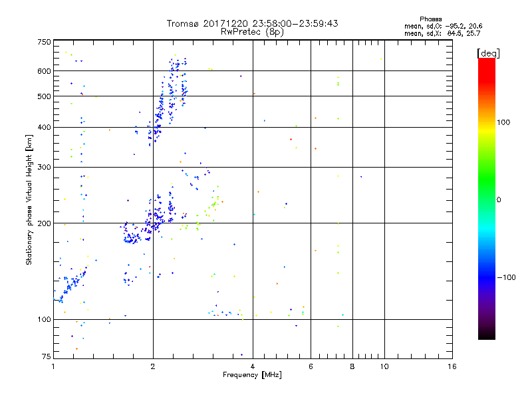The height and width of the screenshot is (399, 532).
Task: Click the 'Frequency [MHz]' axis title
Action: click(x=252, y=375)
